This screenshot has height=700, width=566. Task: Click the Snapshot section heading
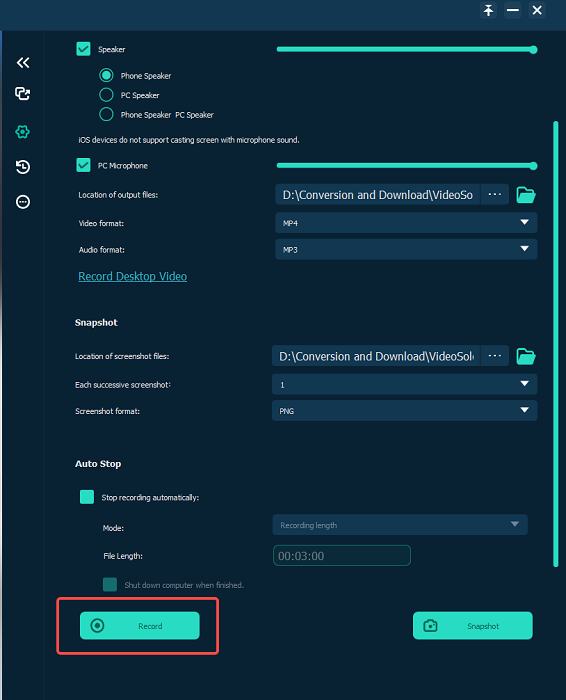click(x=96, y=322)
